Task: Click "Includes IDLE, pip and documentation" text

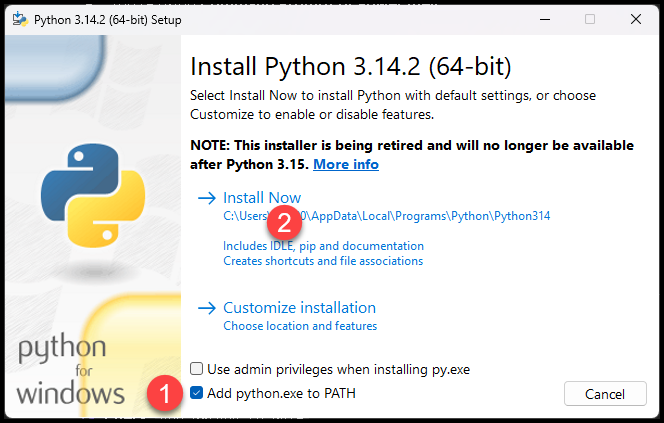Action: click(323, 246)
